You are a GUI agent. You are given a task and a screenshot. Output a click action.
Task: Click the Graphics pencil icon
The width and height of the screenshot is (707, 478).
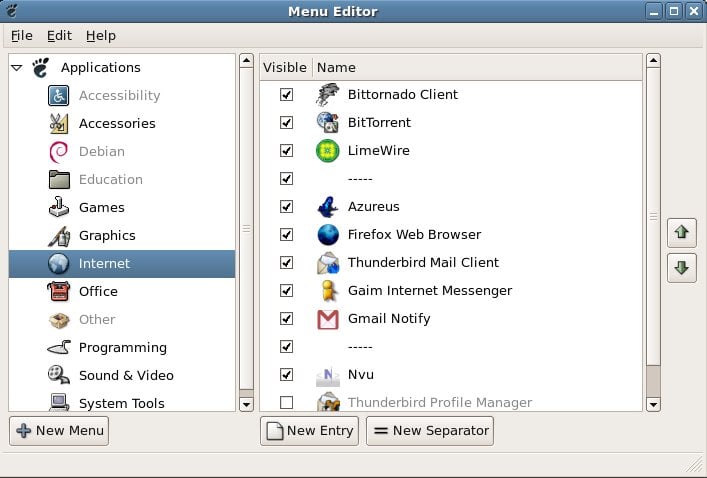pyautogui.click(x=59, y=236)
